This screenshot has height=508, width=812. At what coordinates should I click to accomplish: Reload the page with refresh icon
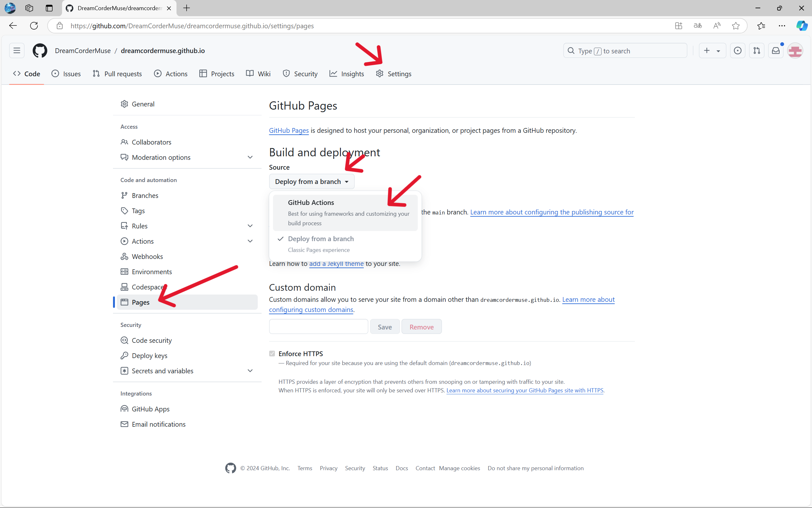(x=34, y=26)
